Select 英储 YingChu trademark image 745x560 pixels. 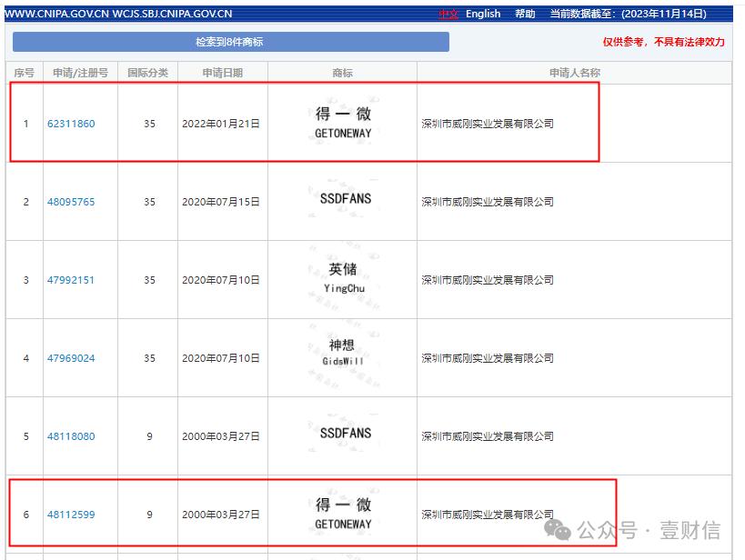pos(344,278)
